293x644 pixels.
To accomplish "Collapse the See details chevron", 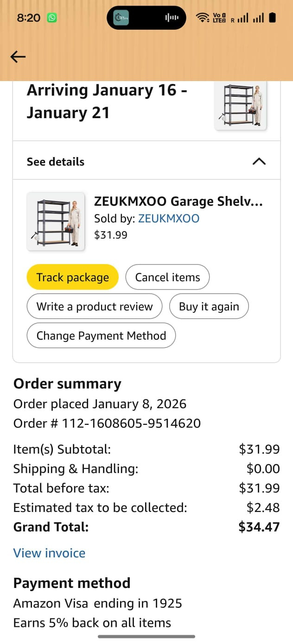I will (x=259, y=161).
